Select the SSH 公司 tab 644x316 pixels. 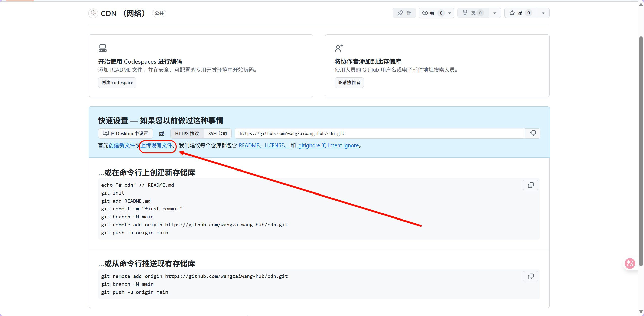click(x=218, y=133)
